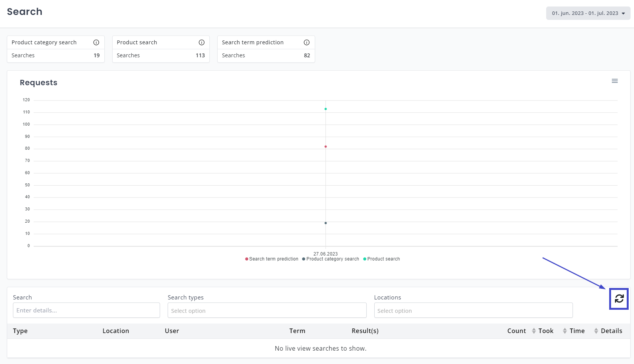Screen dimensions: 634x364
Task: Sort the table by the Count column arrows
Action: [533, 331]
